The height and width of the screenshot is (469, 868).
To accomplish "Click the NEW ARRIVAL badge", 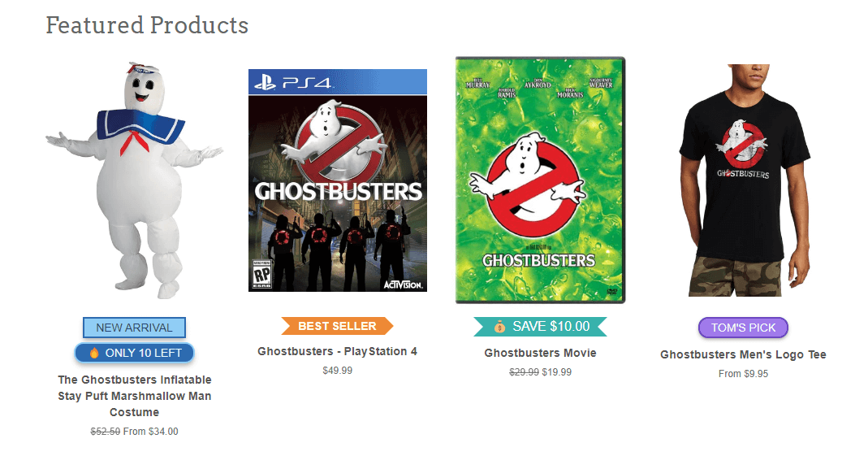I will (x=134, y=328).
